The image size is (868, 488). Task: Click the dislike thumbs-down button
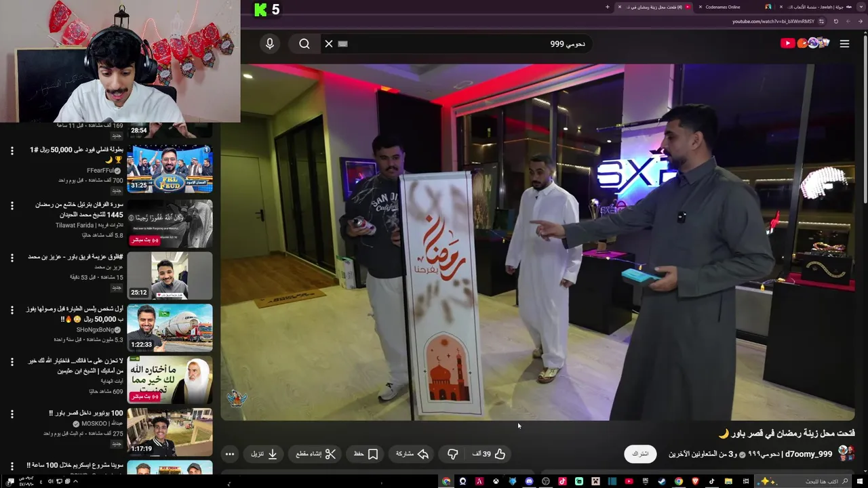pyautogui.click(x=453, y=454)
